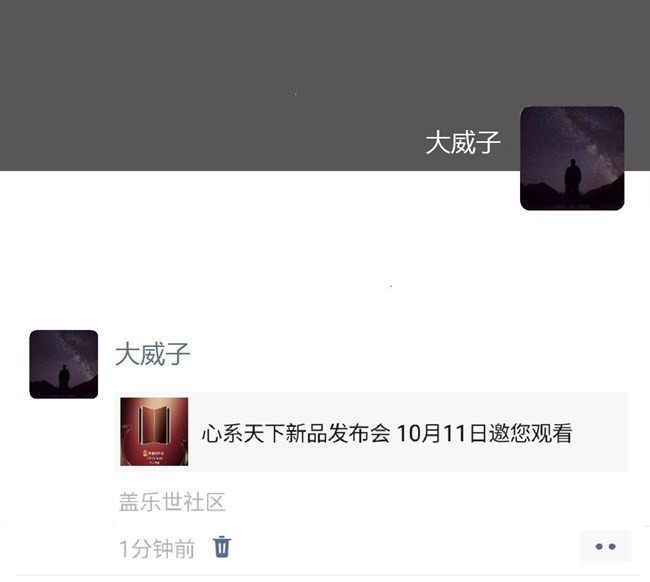
Task: Click the white 大威子 name on the cover
Action: [463, 142]
